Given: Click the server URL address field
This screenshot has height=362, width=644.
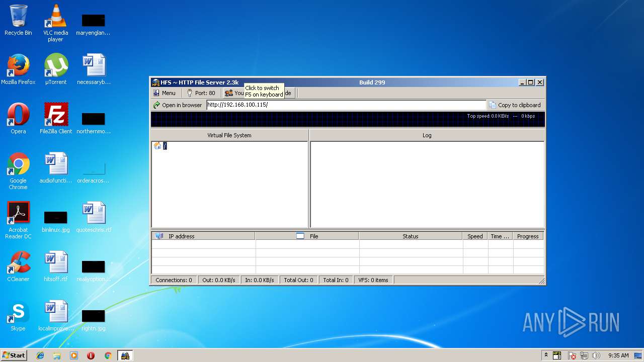Looking at the screenshot, I should [346, 105].
